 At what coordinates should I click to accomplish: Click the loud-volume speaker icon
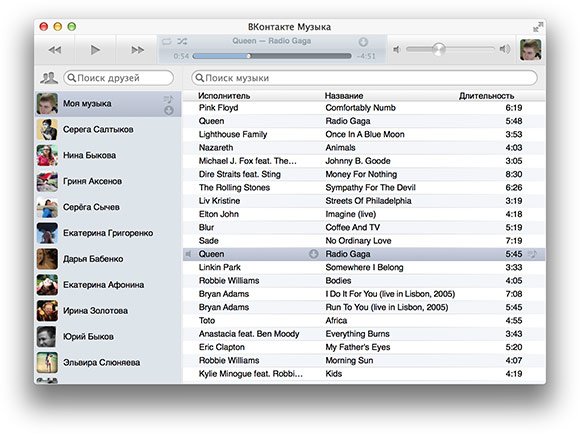[505, 49]
